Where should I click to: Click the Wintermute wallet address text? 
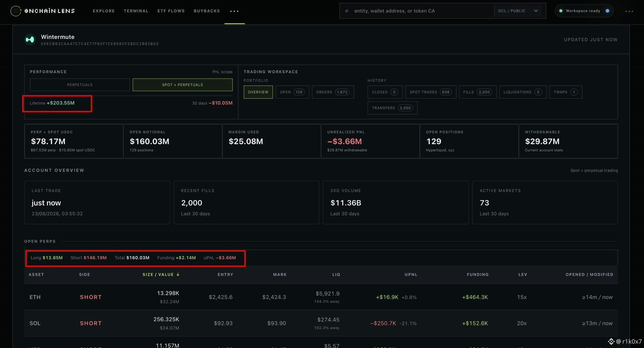(100, 44)
